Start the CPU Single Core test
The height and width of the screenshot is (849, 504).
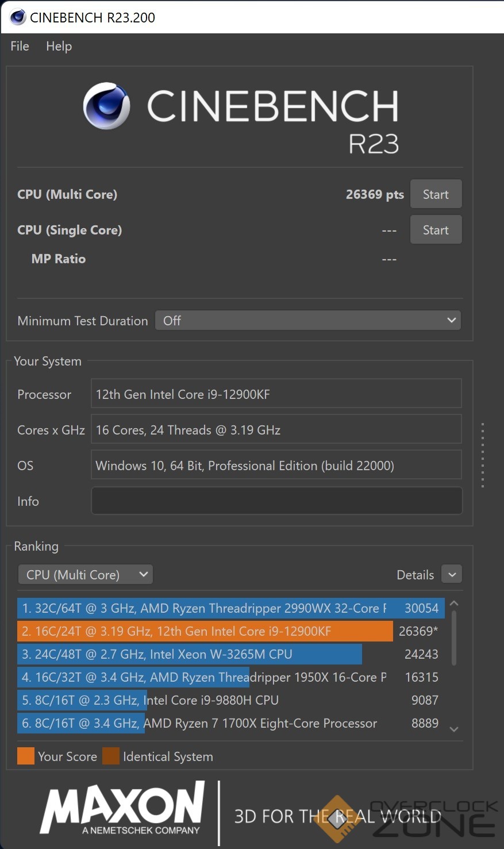pos(435,230)
